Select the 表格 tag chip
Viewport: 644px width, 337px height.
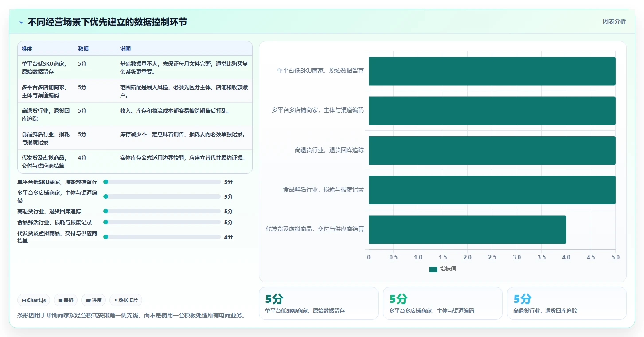(x=66, y=300)
